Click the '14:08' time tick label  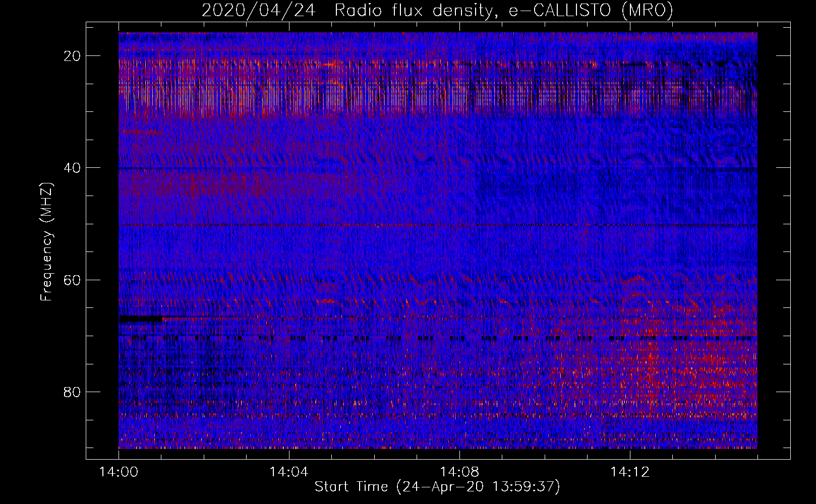coord(459,472)
